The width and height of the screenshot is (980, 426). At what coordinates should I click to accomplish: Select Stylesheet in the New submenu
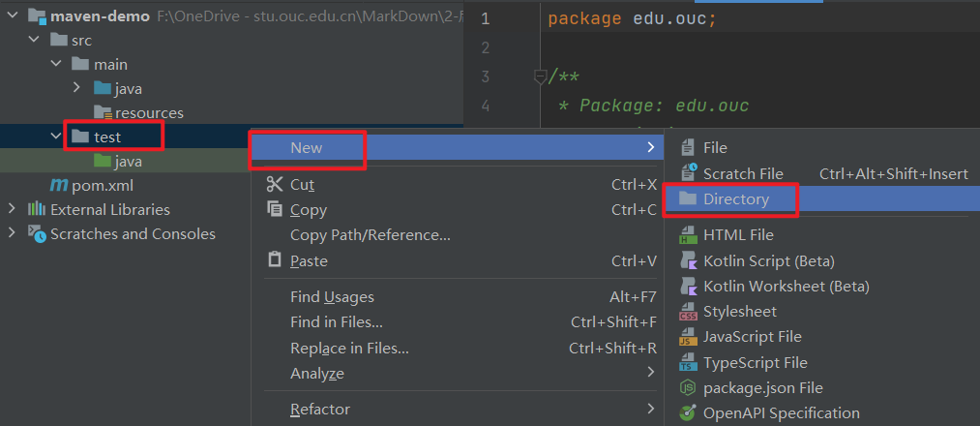click(740, 311)
